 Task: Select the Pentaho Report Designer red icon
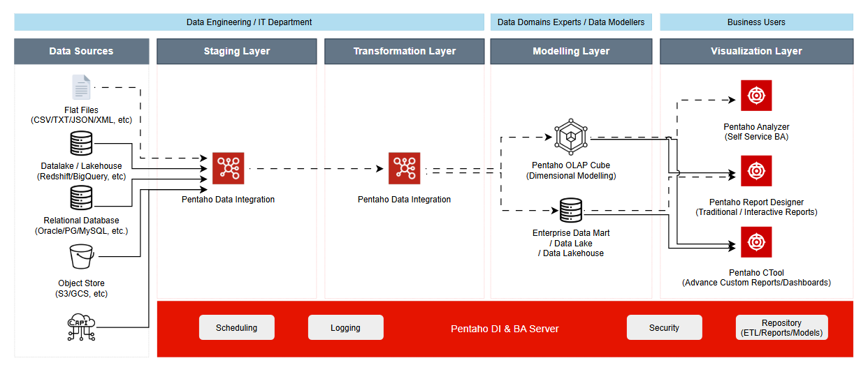tap(756, 171)
